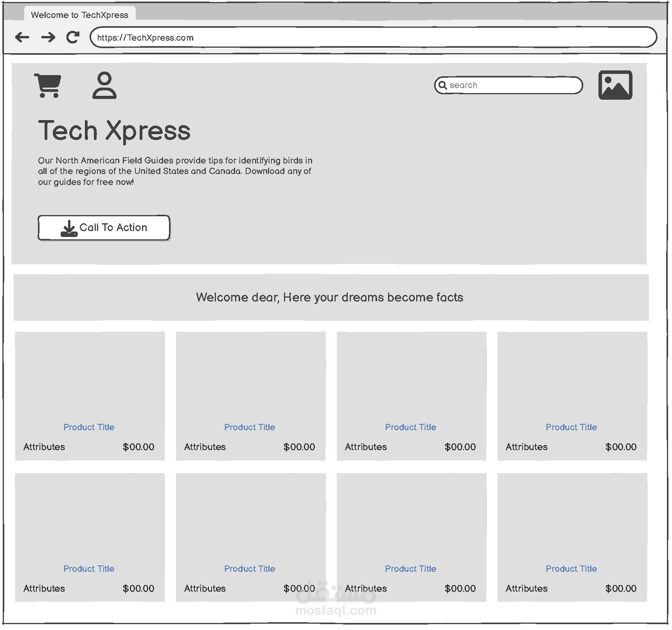This screenshot has width=672, height=630.
Task: Open the first Product Title link
Action: click(x=89, y=427)
